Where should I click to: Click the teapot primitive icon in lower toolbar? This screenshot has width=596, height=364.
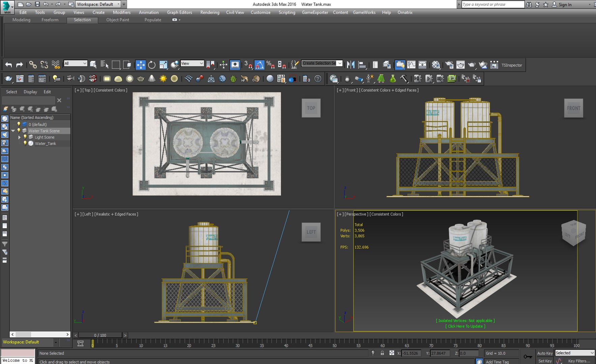141,79
